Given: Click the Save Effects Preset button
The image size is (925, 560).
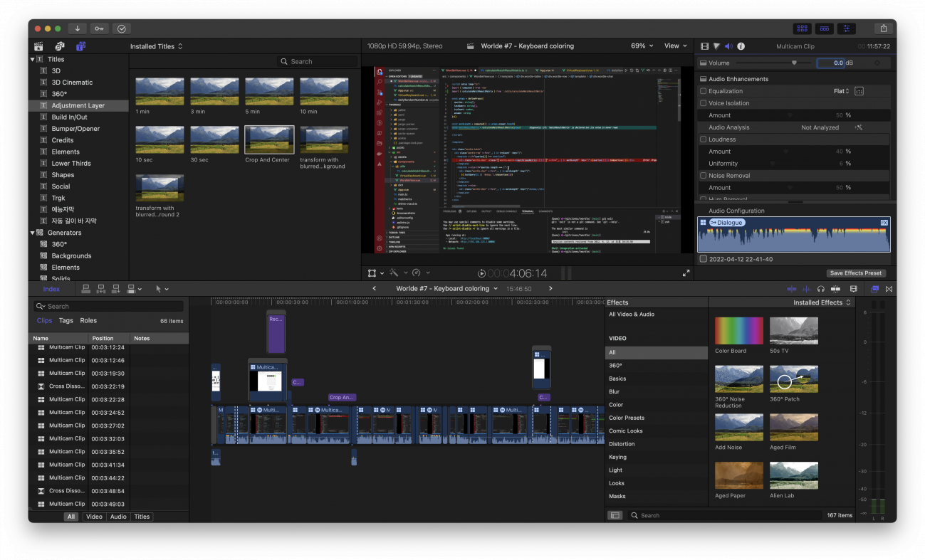Looking at the screenshot, I should click(x=856, y=273).
